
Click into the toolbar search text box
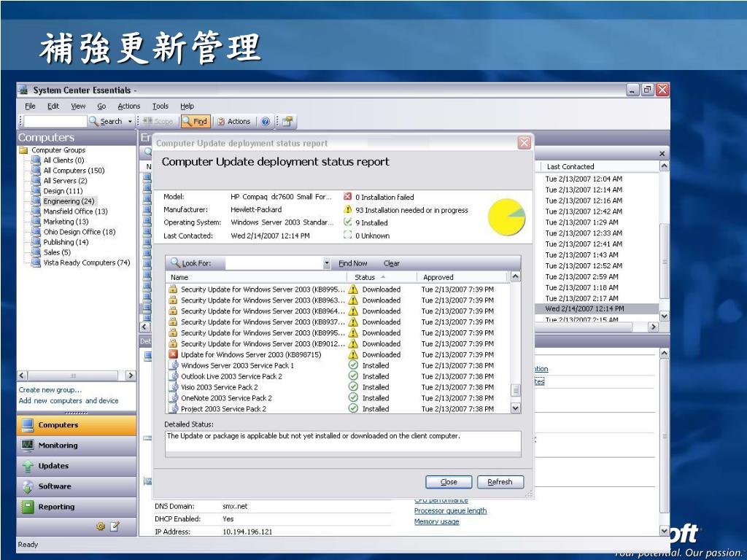(55, 122)
